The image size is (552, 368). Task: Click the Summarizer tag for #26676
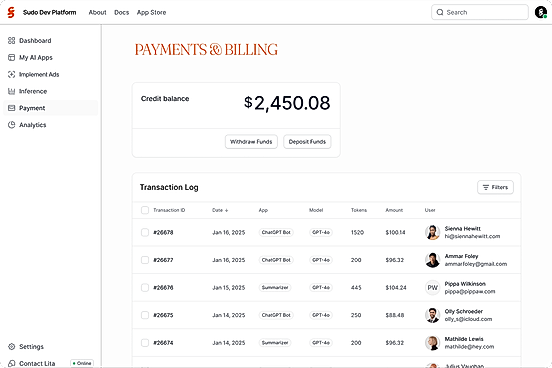pos(275,288)
